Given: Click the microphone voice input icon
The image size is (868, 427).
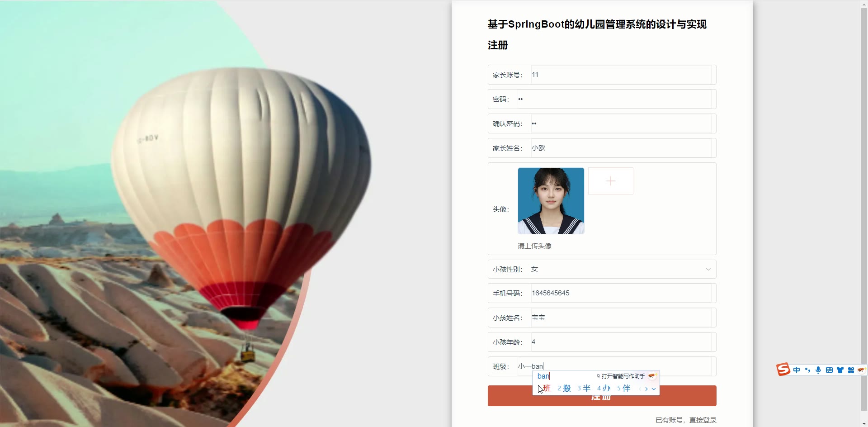Looking at the screenshot, I should pos(818,370).
